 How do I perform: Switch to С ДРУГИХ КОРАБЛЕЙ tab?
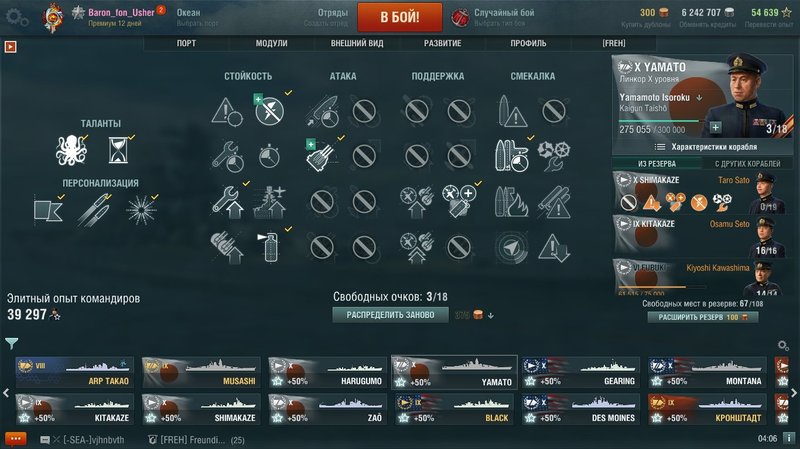click(x=747, y=164)
